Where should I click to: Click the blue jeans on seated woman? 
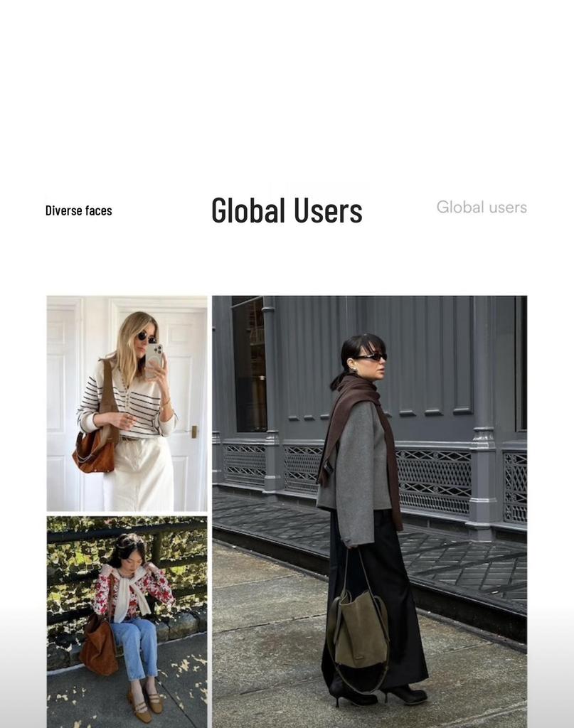pos(134,646)
